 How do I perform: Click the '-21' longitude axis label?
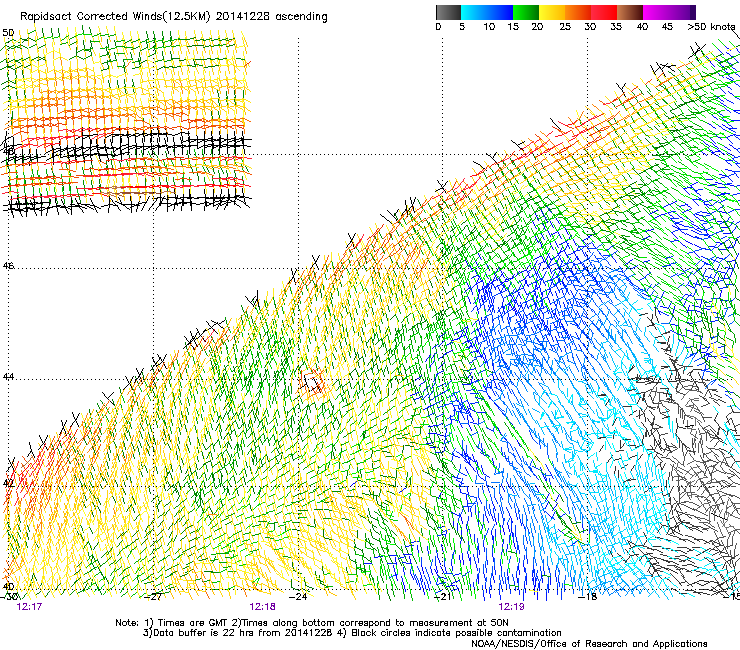[443, 597]
